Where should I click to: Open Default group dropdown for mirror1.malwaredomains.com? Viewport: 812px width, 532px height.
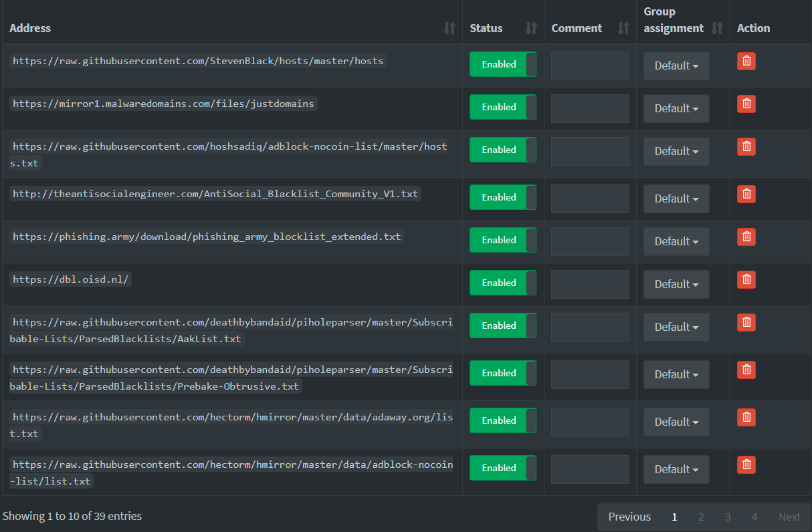(x=676, y=108)
